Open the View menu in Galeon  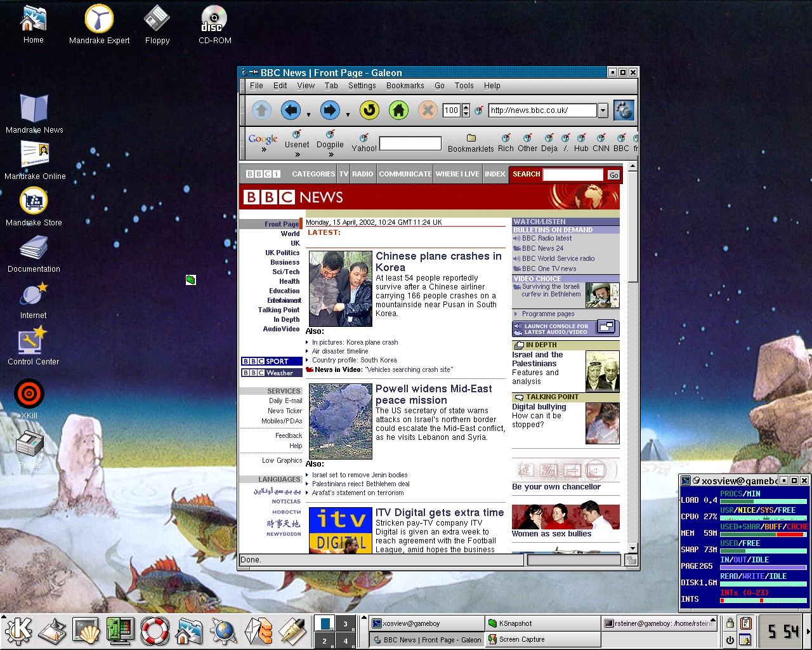click(x=306, y=86)
